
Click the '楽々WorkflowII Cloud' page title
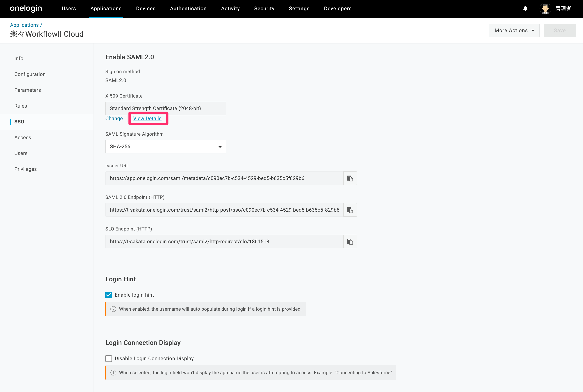(47, 34)
